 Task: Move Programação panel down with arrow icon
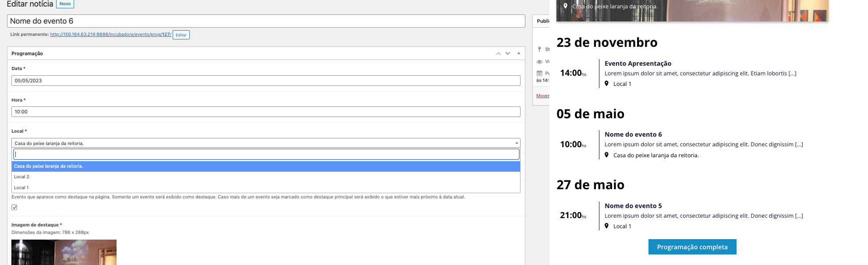click(508, 53)
